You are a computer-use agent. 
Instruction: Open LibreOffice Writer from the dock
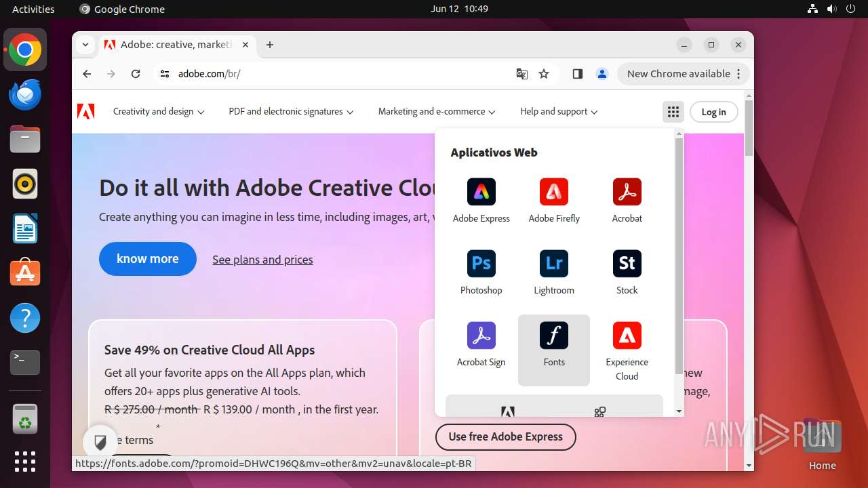pos(25,228)
